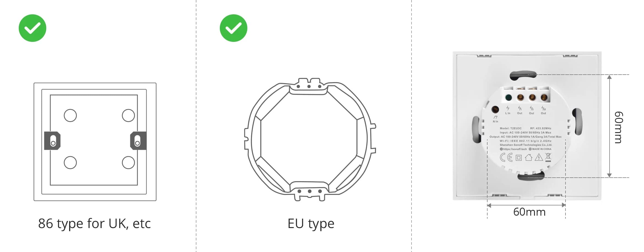Click the MADE IN CHINA text

[542, 149]
